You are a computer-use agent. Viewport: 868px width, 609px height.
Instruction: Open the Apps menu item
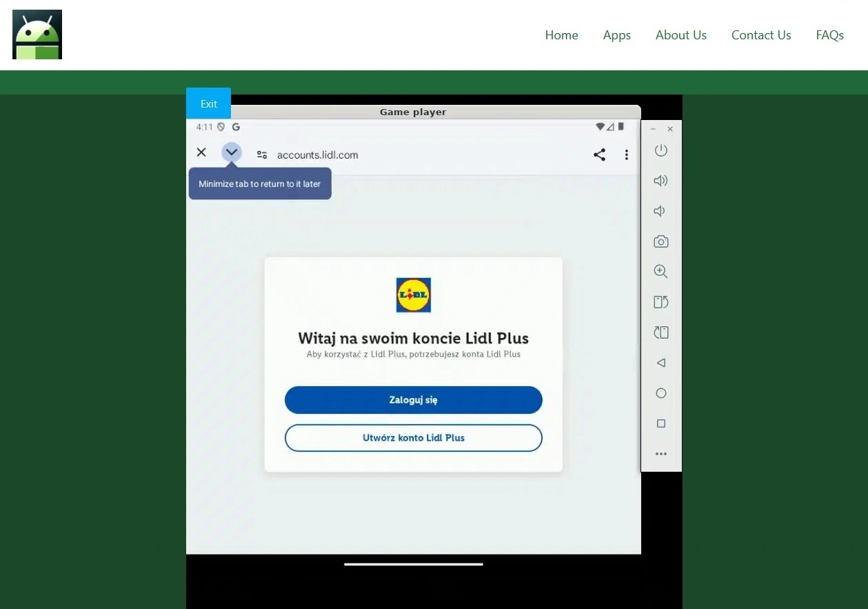point(616,35)
